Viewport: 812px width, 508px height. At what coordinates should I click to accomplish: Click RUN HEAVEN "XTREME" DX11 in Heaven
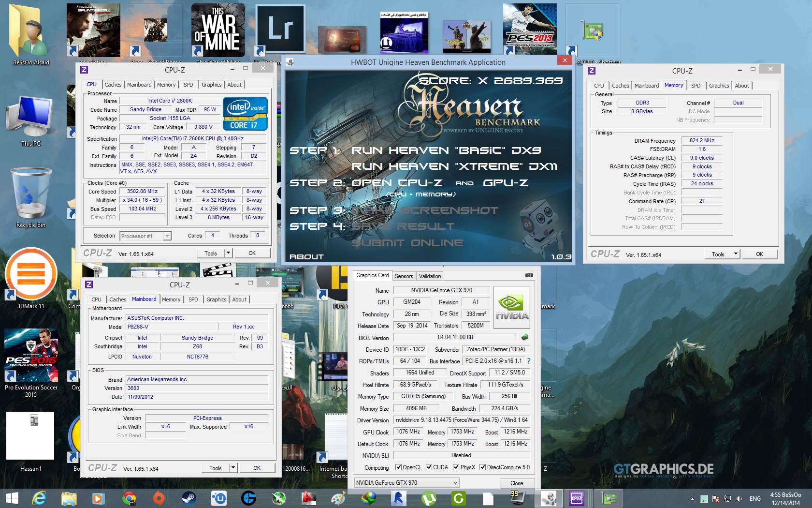click(x=454, y=166)
